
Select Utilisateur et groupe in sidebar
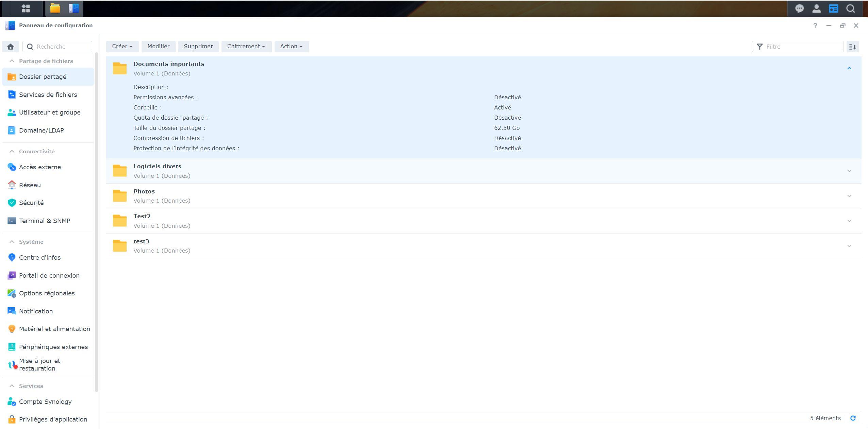click(x=50, y=113)
